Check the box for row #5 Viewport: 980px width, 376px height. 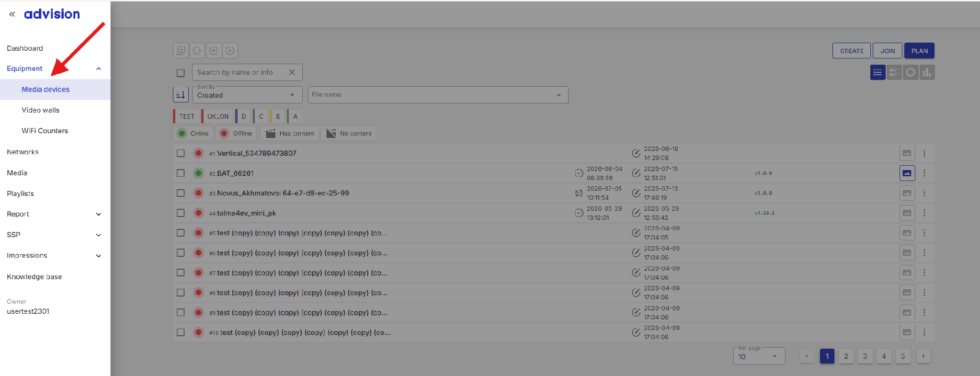point(181,233)
